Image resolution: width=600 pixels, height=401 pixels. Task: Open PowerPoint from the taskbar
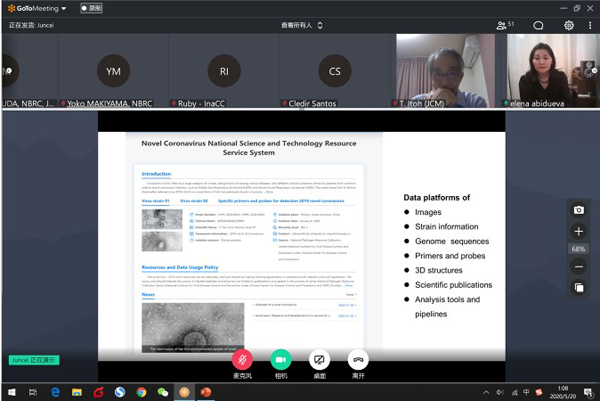tap(208, 392)
